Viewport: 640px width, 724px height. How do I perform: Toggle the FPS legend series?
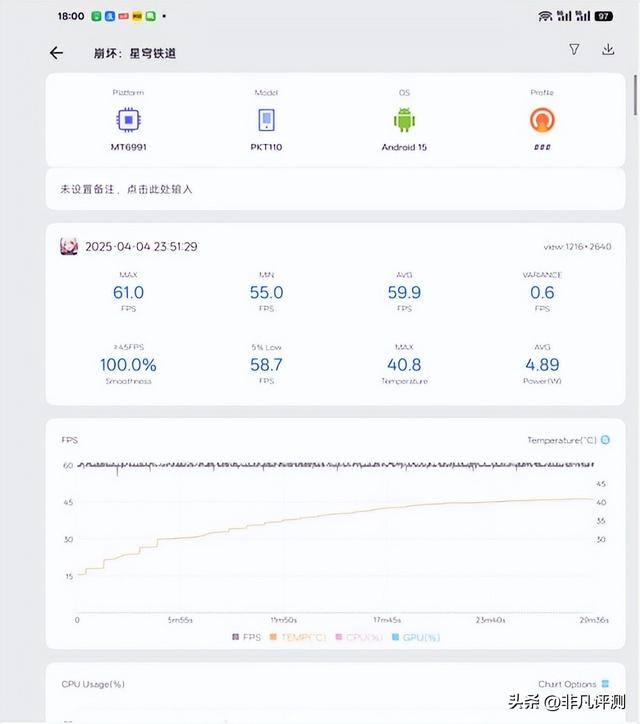coord(247,637)
